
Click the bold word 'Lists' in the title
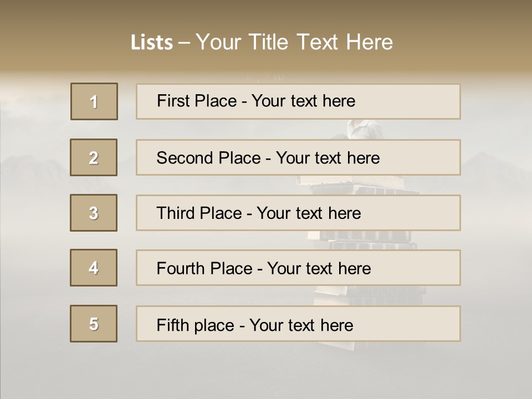point(152,43)
